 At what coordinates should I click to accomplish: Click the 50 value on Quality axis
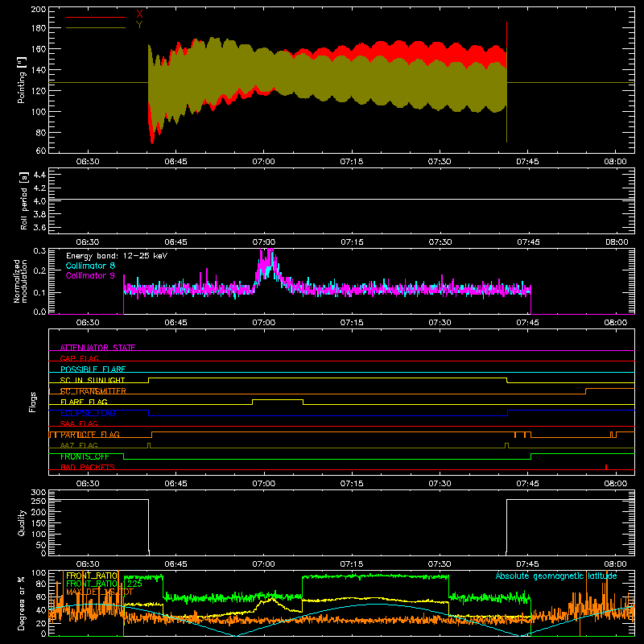[41, 545]
